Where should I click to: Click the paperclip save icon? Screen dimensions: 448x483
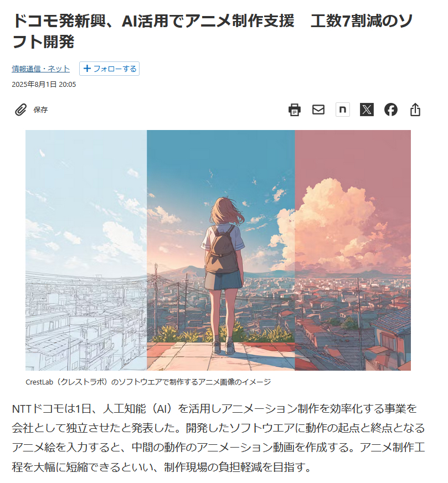21,110
